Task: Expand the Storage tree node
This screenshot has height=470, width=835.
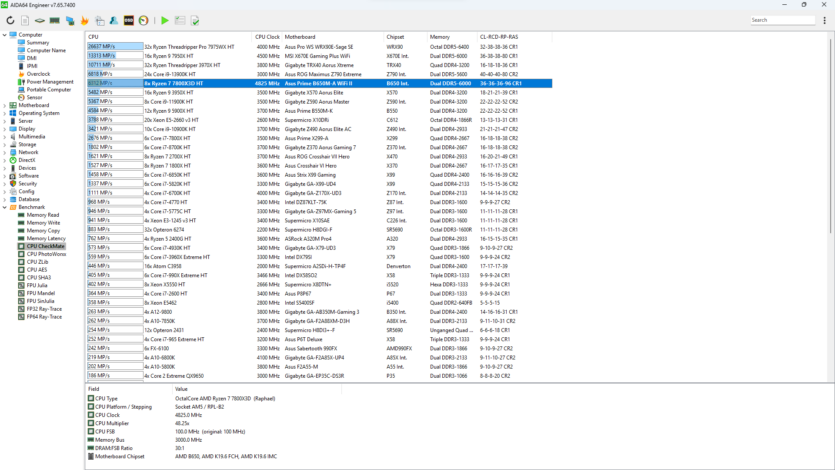Action: pyautogui.click(x=5, y=145)
